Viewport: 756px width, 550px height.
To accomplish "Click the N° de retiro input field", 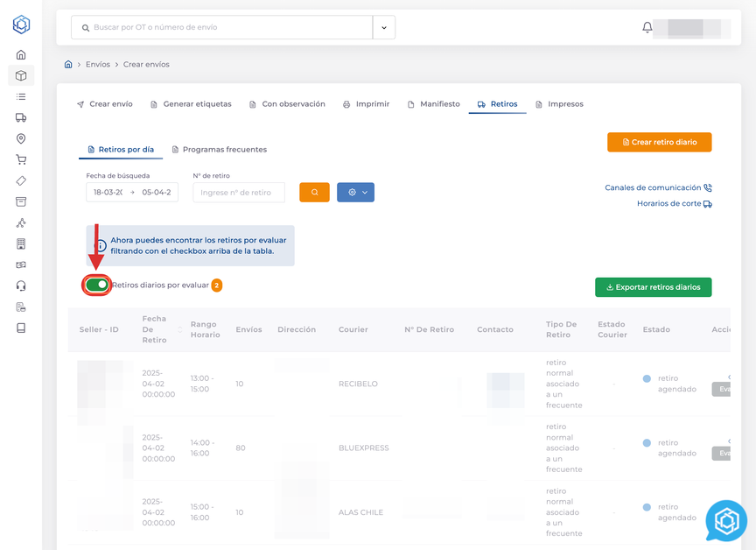I will (239, 192).
